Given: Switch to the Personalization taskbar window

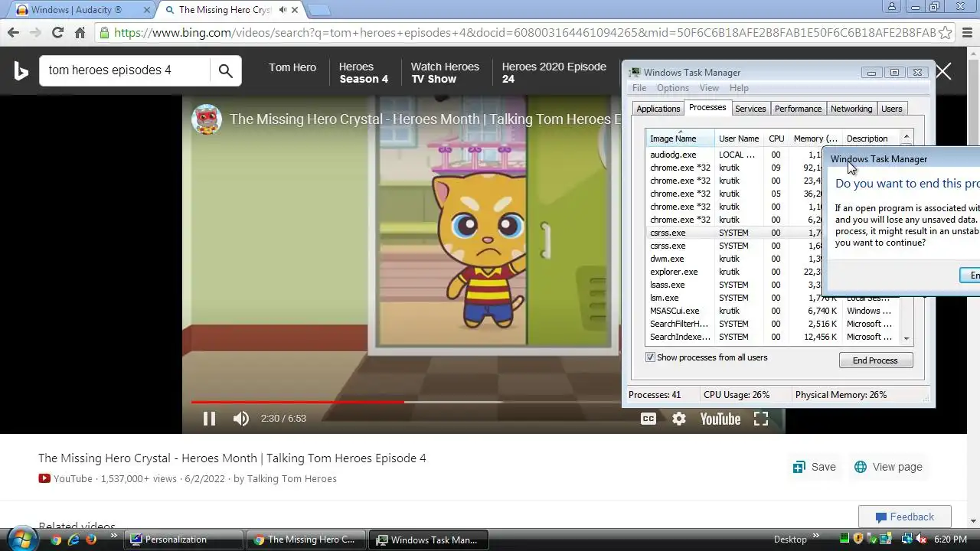Looking at the screenshot, I should (x=184, y=540).
